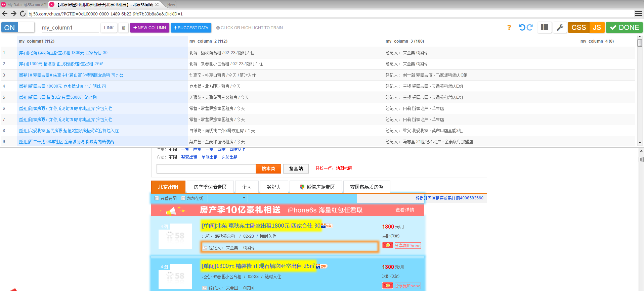The height and width of the screenshot is (291, 644).
Task: Click the 搜本类 search button
Action: (x=268, y=168)
